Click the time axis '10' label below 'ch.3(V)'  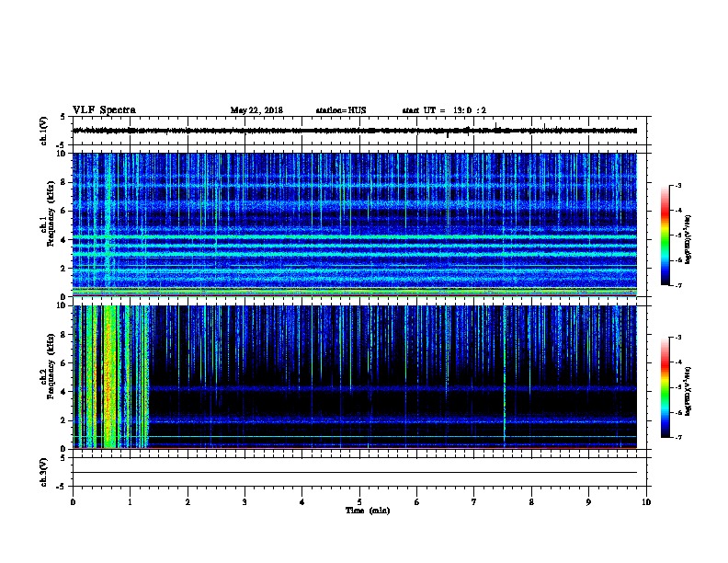pyautogui.click(x=646, y=501)
